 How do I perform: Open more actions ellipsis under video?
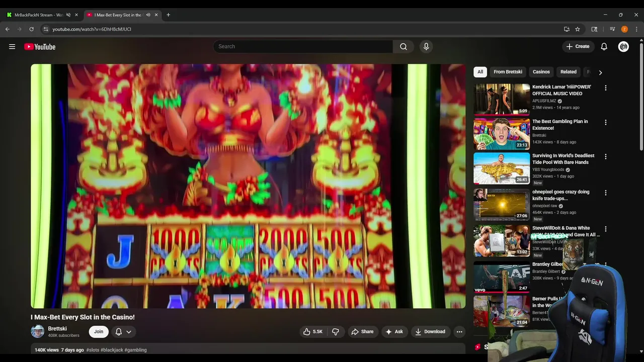[x=459, y=332]
